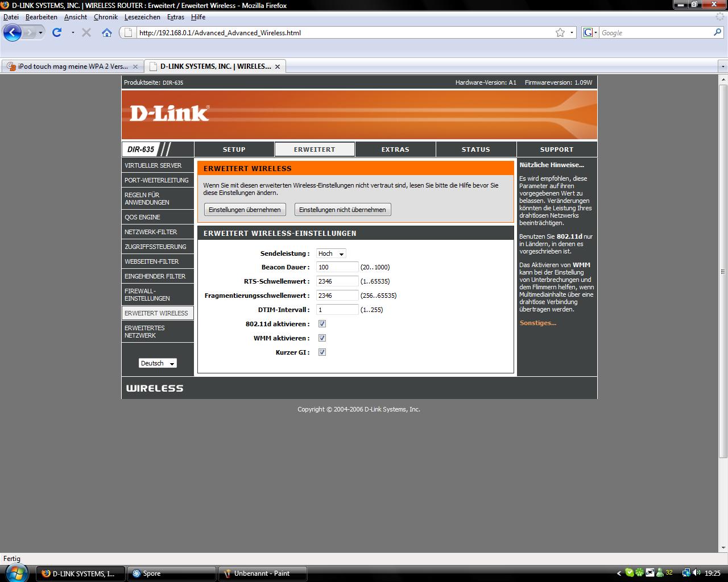Image resolution: width=728 pixels, height=582 pixels.
Task: Toggle the WMM aktivieren checkbox
Action: coord(322,338)
